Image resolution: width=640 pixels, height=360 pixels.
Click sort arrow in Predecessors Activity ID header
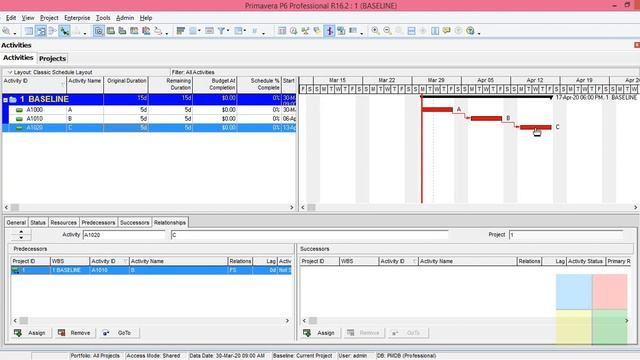pos(125,262)
